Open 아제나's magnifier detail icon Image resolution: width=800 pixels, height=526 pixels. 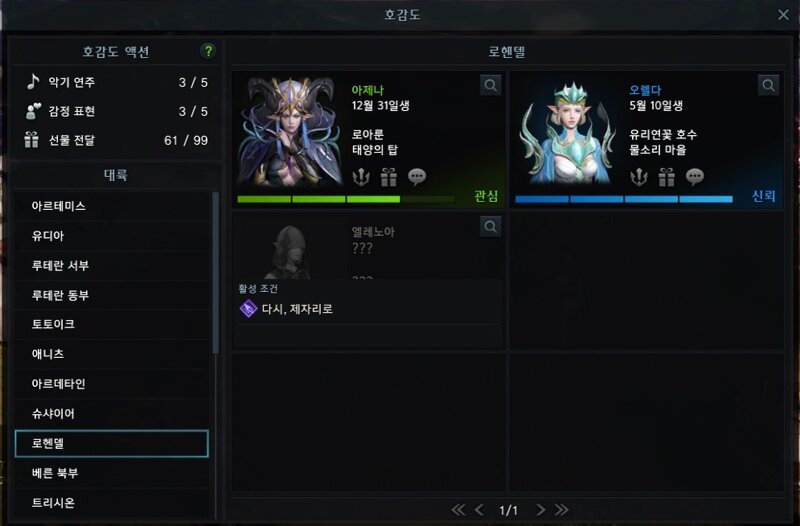coord(490,85)
